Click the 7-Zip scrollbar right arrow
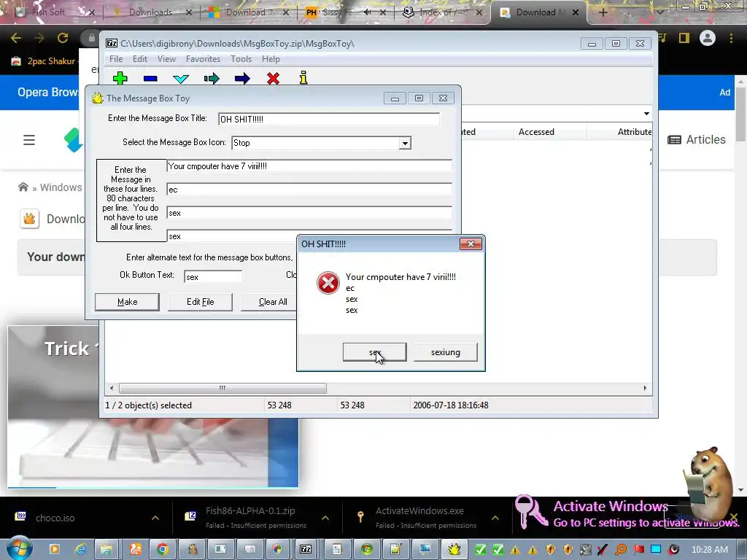The image size is (747, 560). [645, 388]
